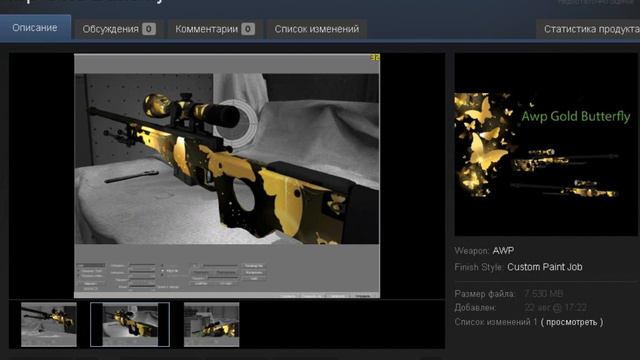Image resolution: width=640 pixels, height=360 pixels.
Task: Click the Обсуждения count badge
Action: (149, 29)
